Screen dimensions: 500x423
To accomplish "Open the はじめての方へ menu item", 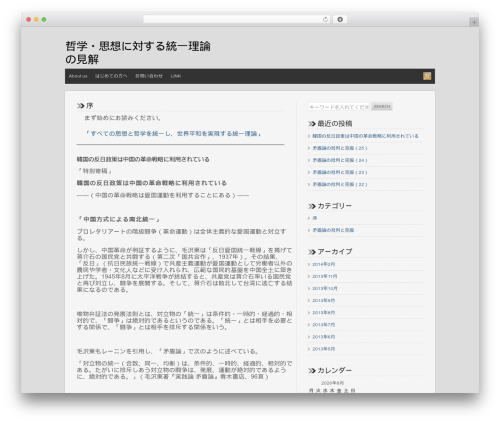I will point(111,76).
